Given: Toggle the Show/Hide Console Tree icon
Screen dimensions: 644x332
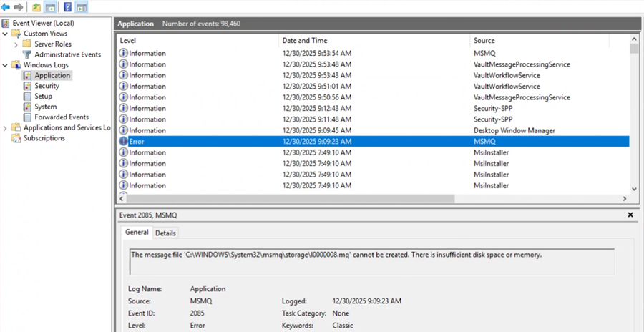Looking at the screenshot, I should [50, 7].
